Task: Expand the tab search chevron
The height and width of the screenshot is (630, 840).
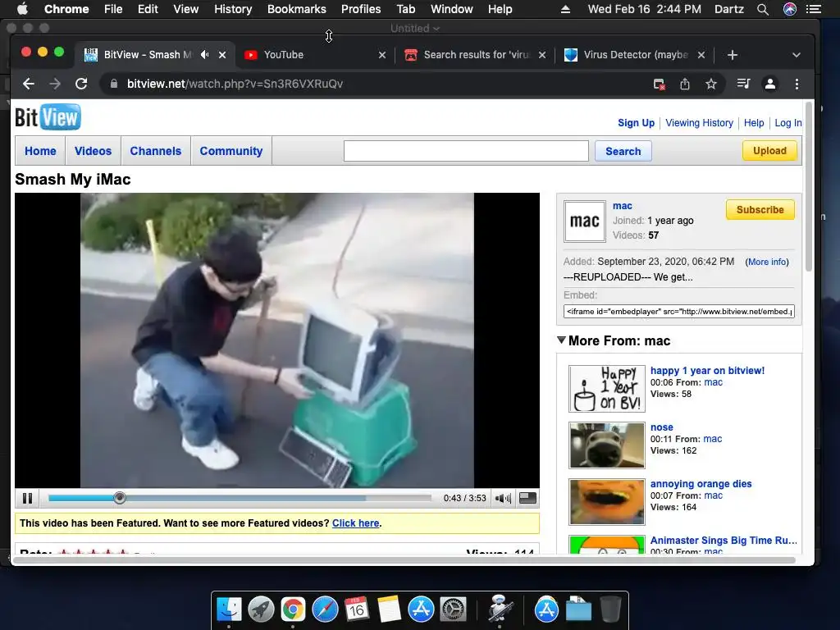Action: [x=796, y=55]
